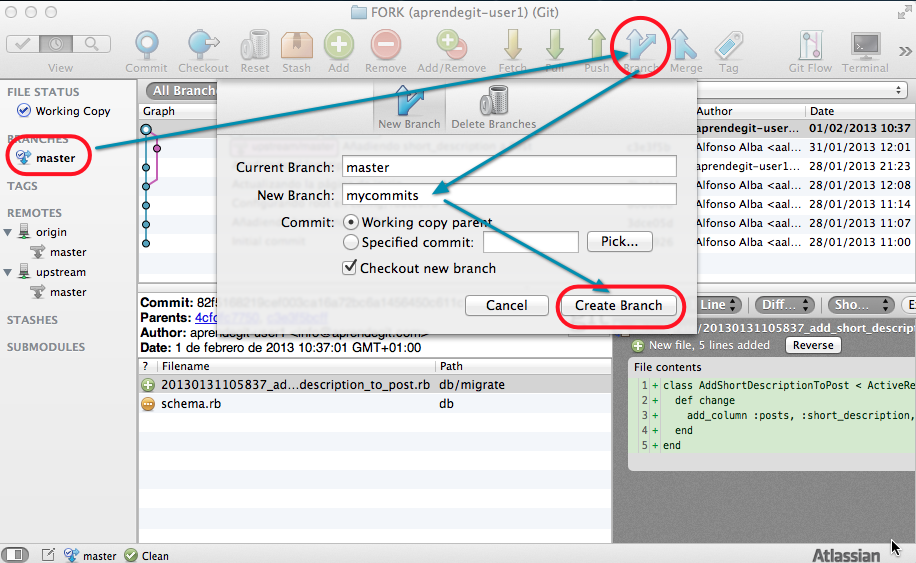Collapse the upstream remote tree
Screen dimensions: 916x563
tap(10, 272)
